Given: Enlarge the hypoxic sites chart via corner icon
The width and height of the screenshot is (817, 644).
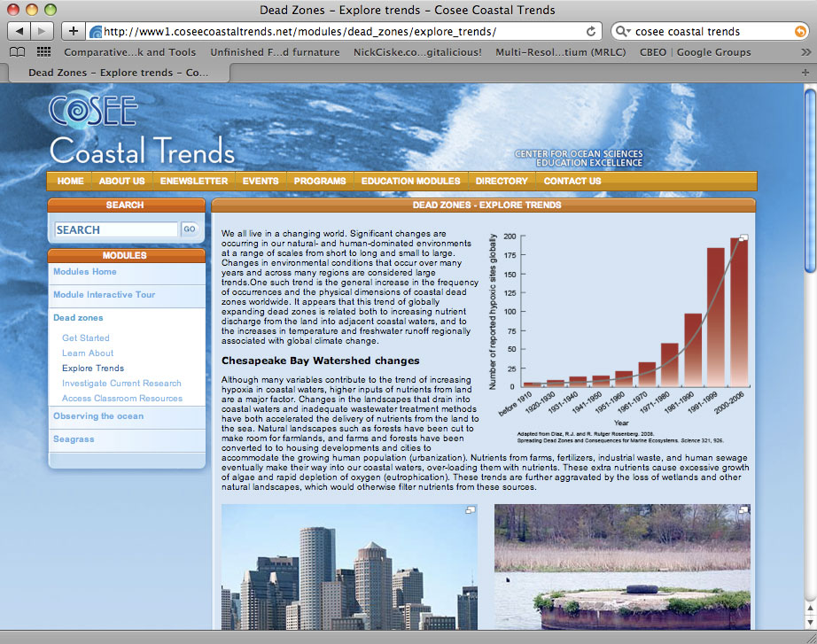Looking at the screenshot, I should 744,237.
